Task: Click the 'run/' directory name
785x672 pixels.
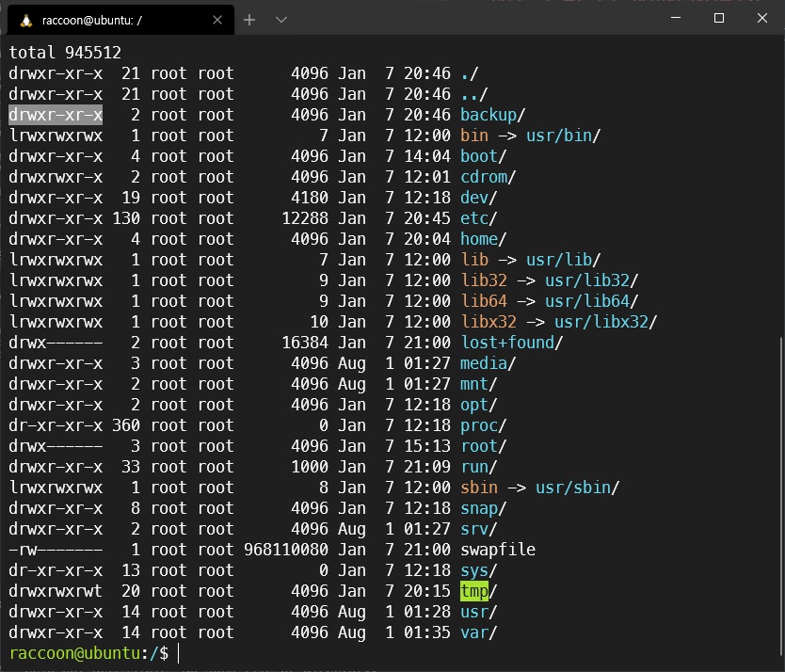Action: [478, 467]
